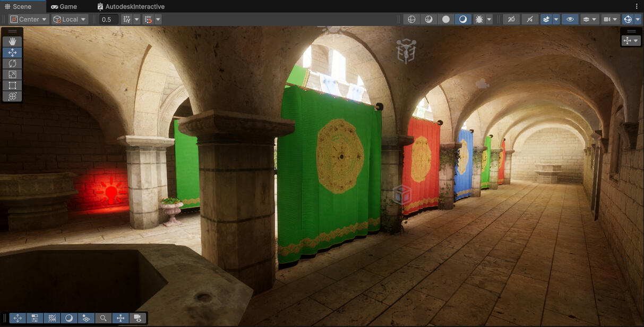Toggle scene visibility eye icon

[x=570, y=19]
